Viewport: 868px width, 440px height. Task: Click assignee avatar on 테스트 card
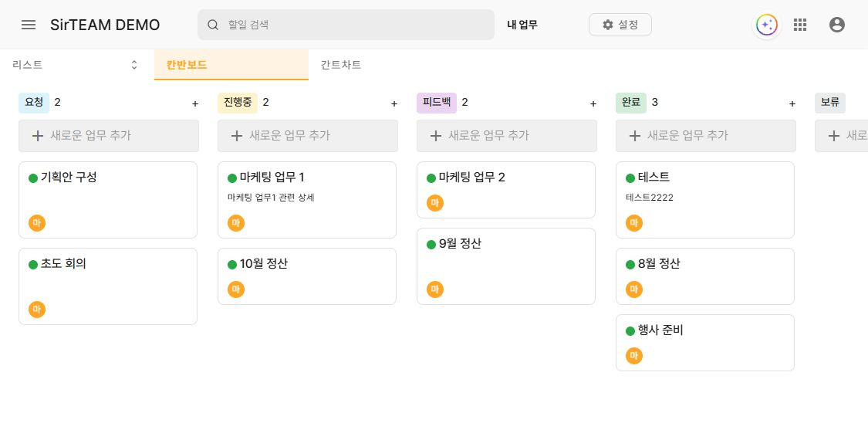pyautogui.click(x=634, y=223)
